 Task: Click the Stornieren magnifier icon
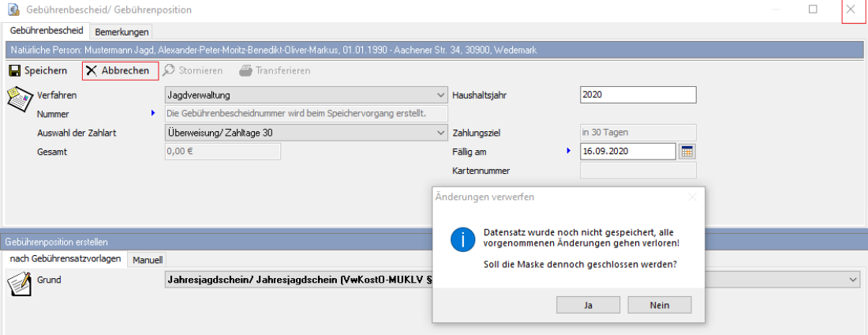[x=169, y=70]
